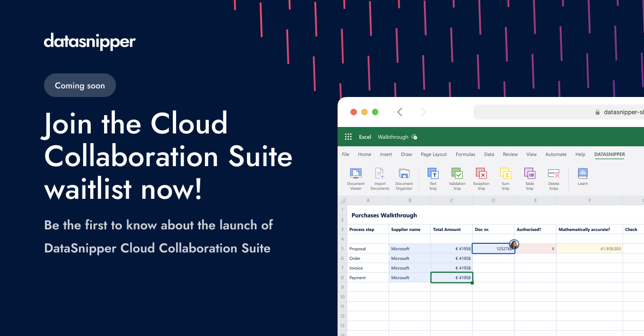Click the browser forward arrow
The width and height of the screenshot is (644, 336).
(423, 112)
